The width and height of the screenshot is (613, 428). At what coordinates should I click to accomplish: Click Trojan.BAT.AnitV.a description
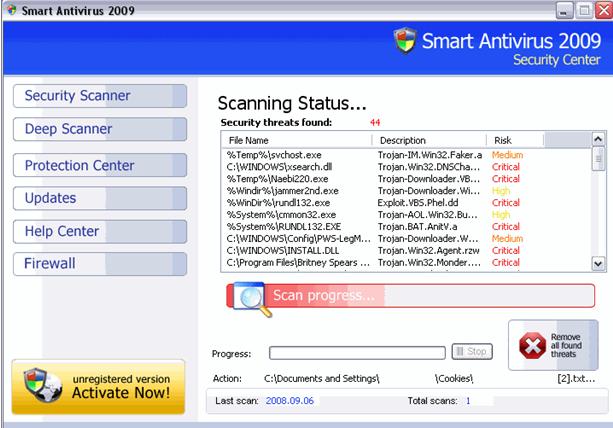click(x=417, y=227)
